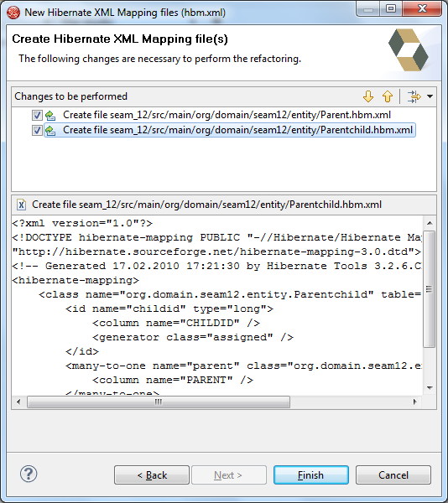Click the horizontal scrollbar thumb
The width and height of the screenshot is (448, 503).
tap(159, 402)
